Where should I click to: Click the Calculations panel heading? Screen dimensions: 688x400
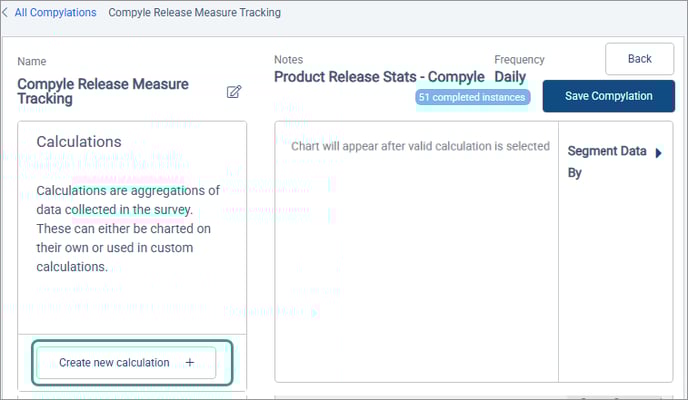tap(79, 142)
